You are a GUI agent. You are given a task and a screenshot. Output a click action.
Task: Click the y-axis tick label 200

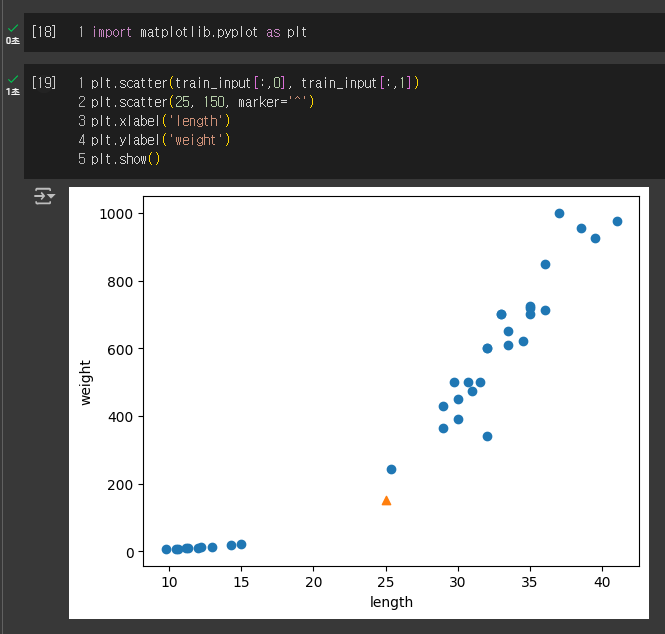point(120,485)
